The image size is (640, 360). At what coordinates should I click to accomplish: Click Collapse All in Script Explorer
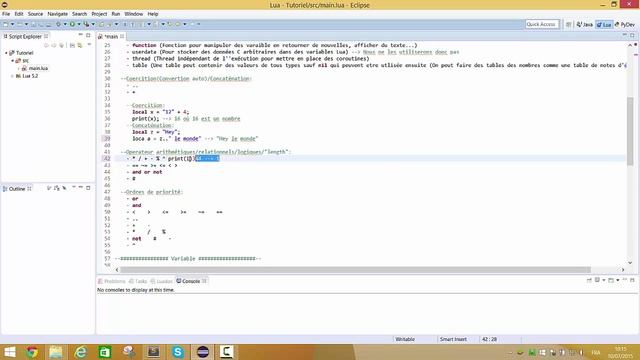coord(72,45)
